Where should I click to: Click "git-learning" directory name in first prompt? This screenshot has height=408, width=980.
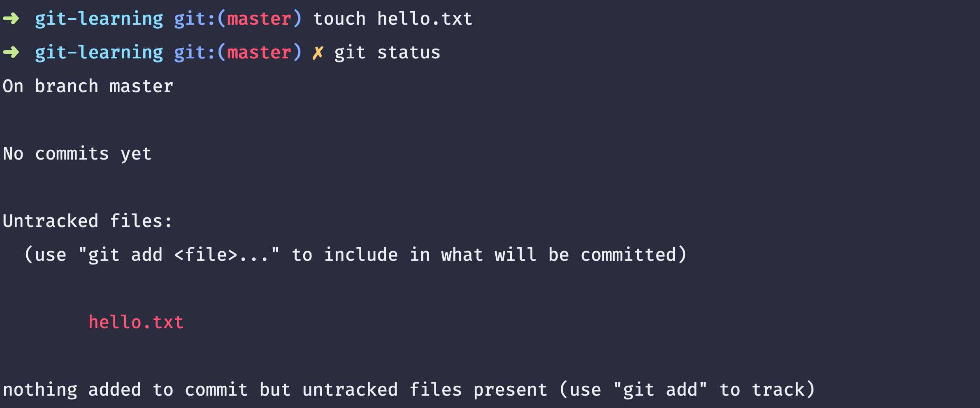pyautogui.click(x=99, y=19)
